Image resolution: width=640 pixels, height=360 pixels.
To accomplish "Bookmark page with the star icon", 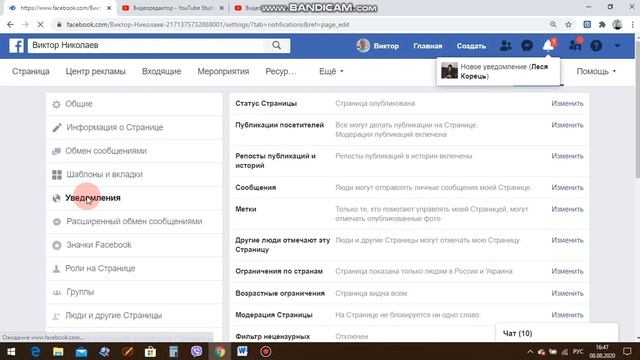I will (x=568, y=24).
